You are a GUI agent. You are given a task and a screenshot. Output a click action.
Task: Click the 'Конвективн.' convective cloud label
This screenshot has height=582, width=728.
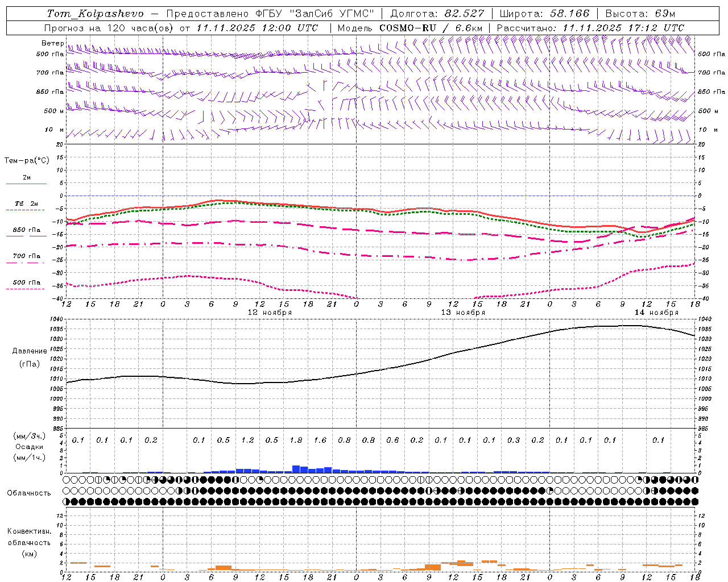[30, 531]
